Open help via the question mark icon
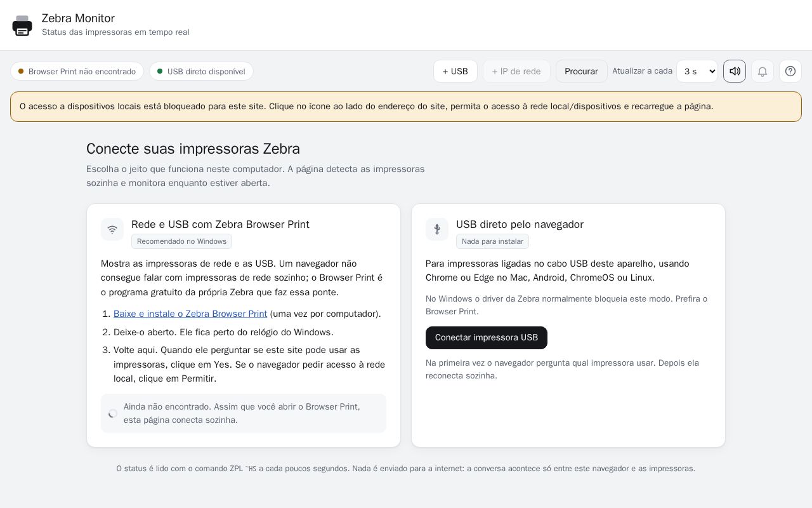The width and height of the screenshot is (812, 508). (x=790, y=71)
